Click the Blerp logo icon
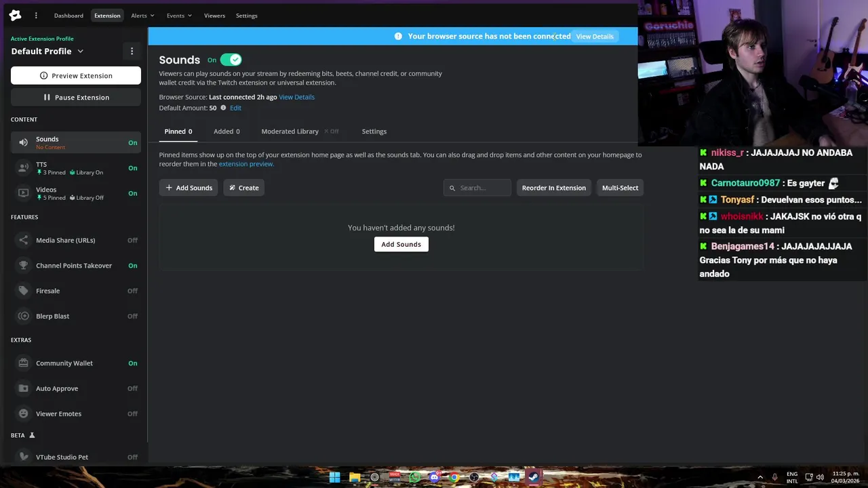 pyautogui.click(x=15, y=16)
